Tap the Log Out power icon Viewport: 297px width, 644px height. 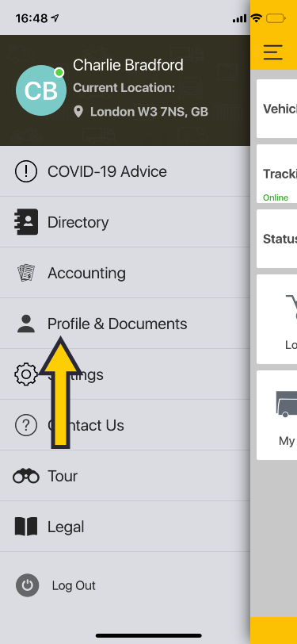tap(28, 585)
